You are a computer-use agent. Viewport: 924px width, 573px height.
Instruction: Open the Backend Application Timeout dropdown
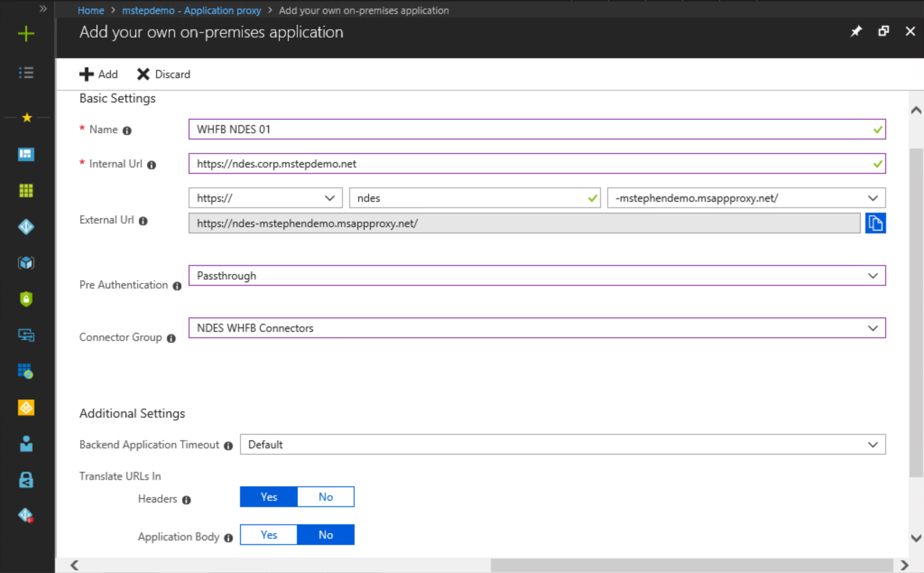pyautogui.click(x=562, y=444)
